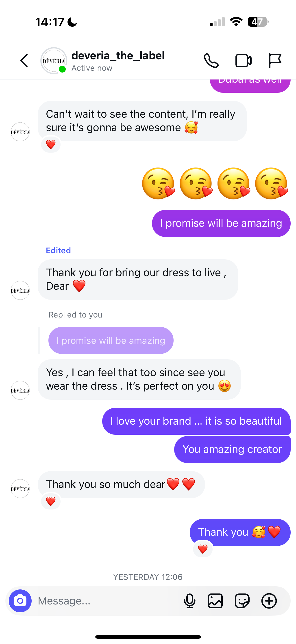Open deveria_the_label profile from header name
The width and height of the screenshot is (296, 644).
(118, 56)
